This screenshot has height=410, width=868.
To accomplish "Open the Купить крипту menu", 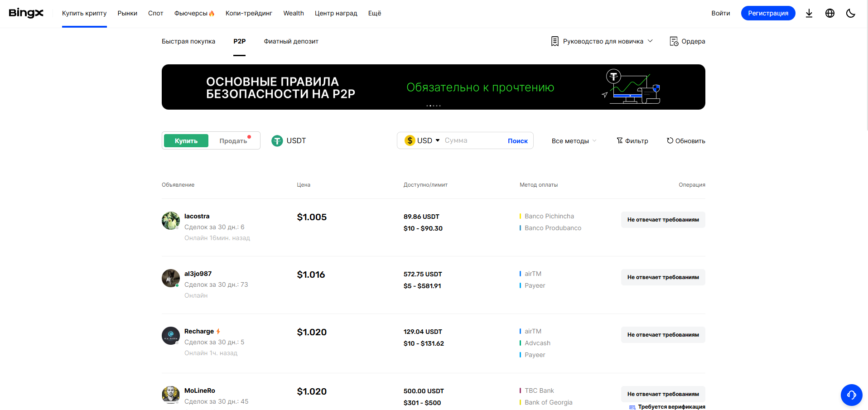I will [84, 13].
